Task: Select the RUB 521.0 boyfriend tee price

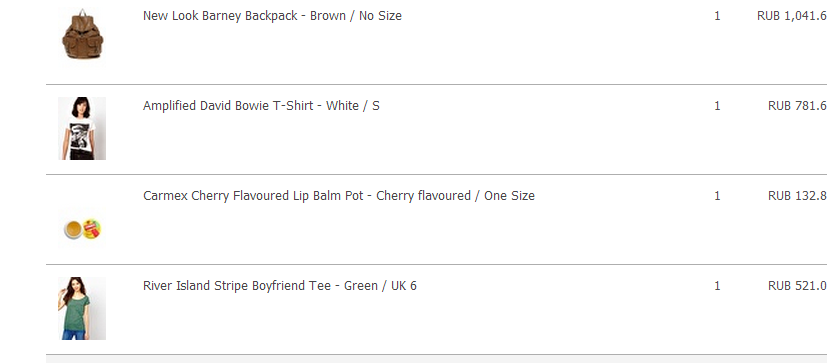Action: (797, 286)
